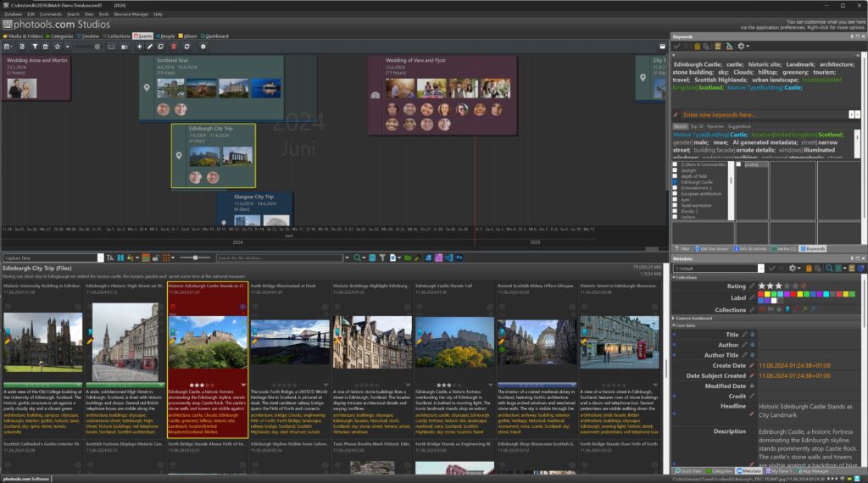Select Top 50 keywords list

tap(697, 127)
